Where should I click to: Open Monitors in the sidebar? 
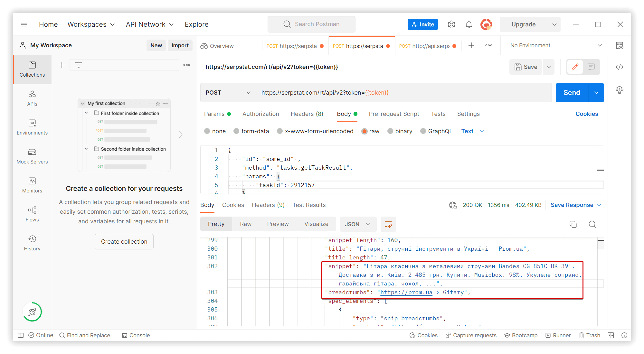(x=32, y=185)
